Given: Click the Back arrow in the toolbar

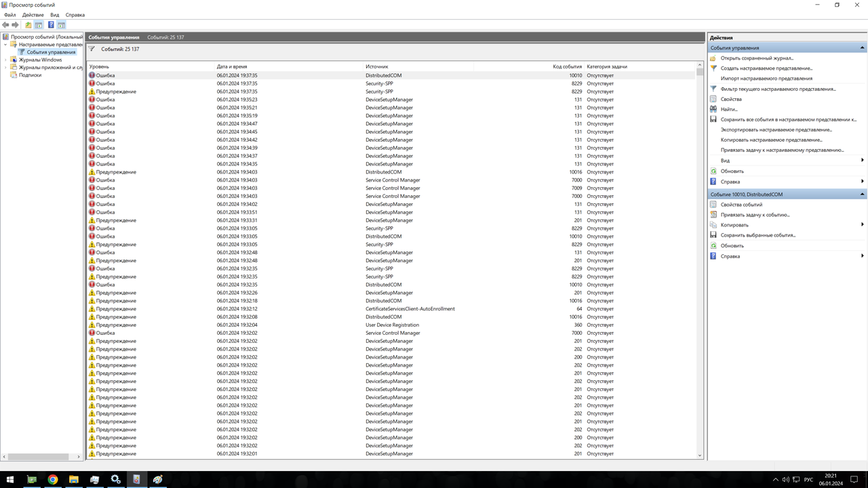Looking at the screenshot, I should 6,25.
